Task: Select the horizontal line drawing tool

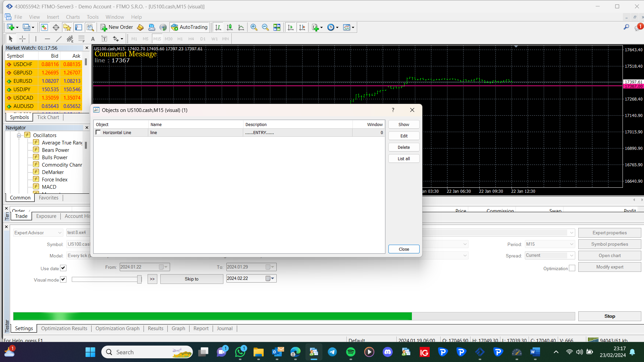Action: point(47,39)
